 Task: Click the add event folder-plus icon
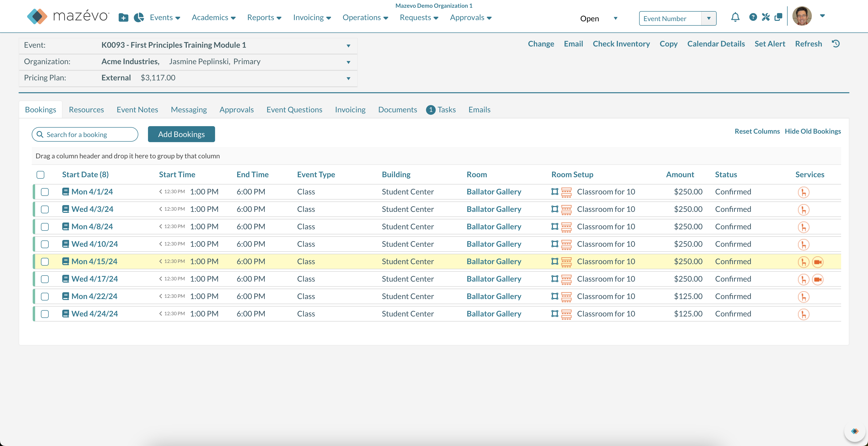click(123, 18)
